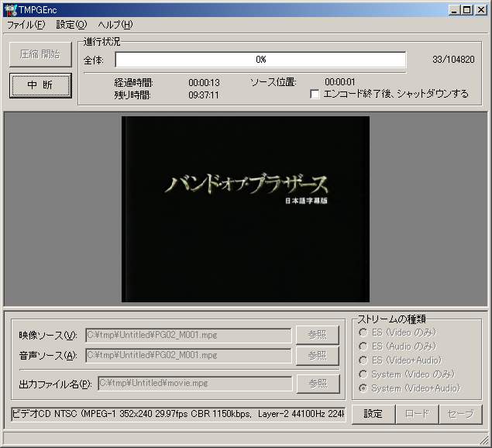Screen dimensions: 492x448
Task: Minimize the TMPGEnc window
Action: (454, 10)
